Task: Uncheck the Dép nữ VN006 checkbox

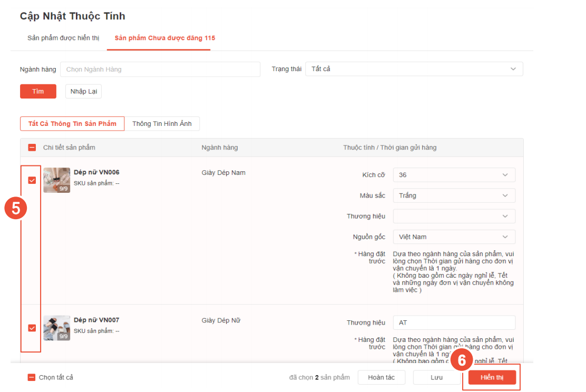Action: point(32,180)
